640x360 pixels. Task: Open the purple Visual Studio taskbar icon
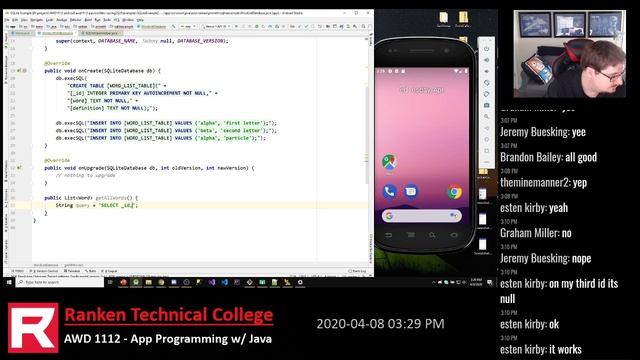tap(211, 282)
